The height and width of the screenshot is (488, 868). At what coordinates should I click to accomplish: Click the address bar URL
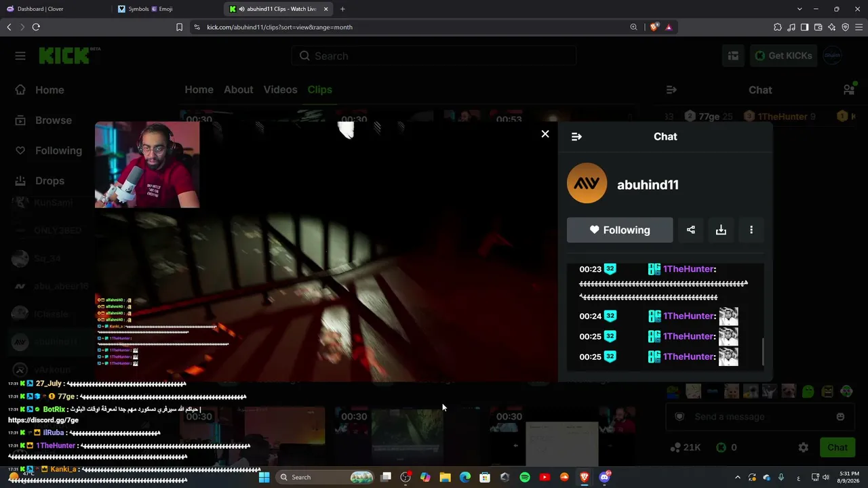279,27
